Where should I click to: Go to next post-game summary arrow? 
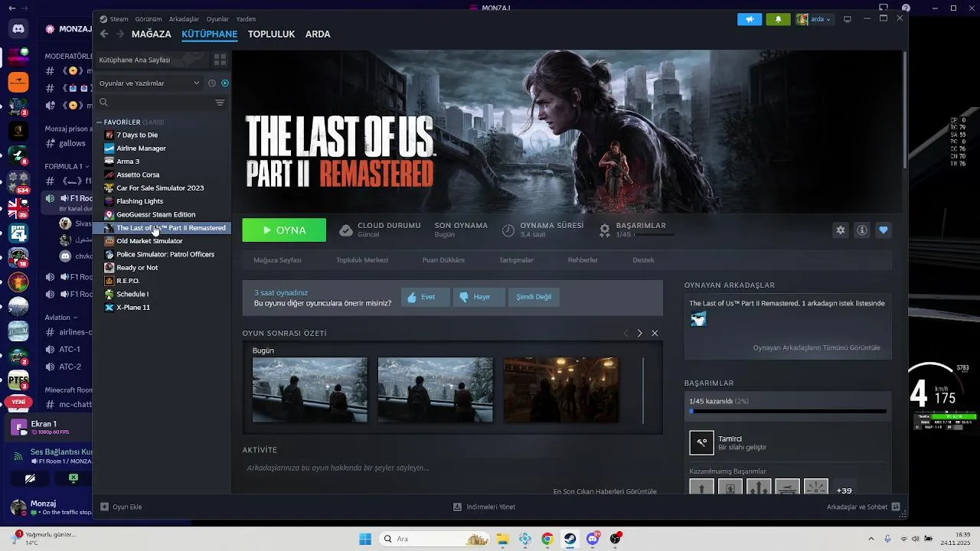pos(640,334)
